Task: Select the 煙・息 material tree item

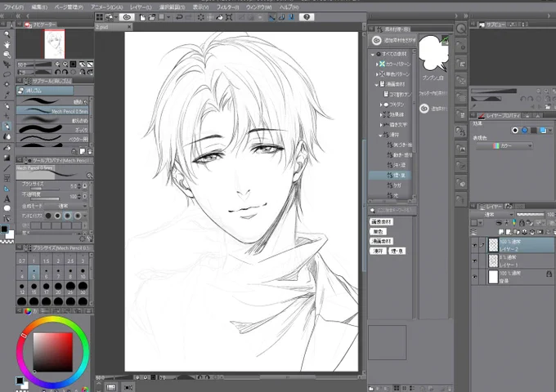Action: (x=390, y=176)
